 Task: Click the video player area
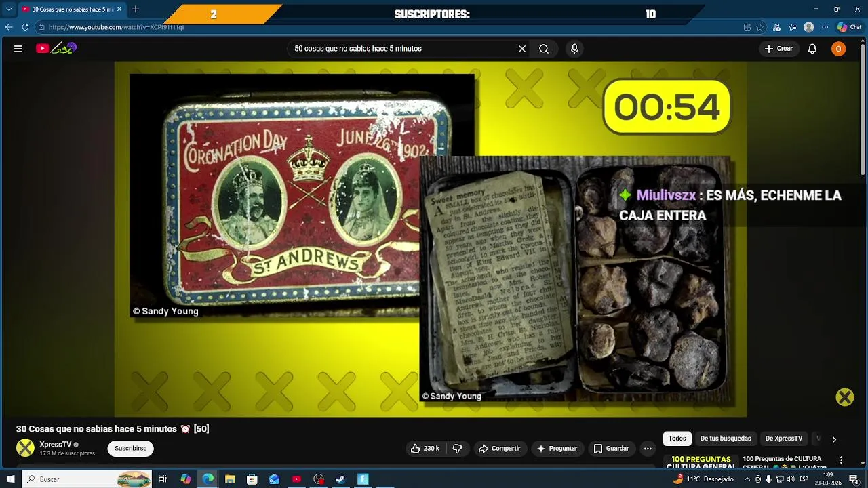pyautogui.click(x=431, y=239)
